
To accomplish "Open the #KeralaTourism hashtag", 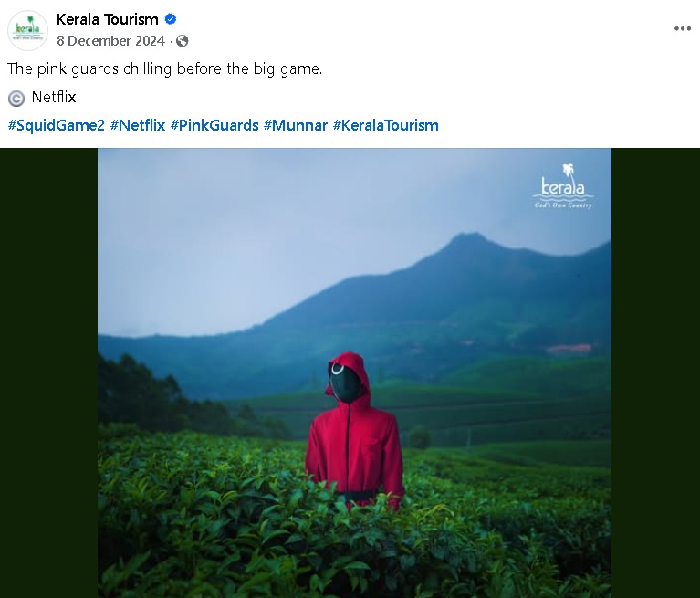I will coord(386,125).
